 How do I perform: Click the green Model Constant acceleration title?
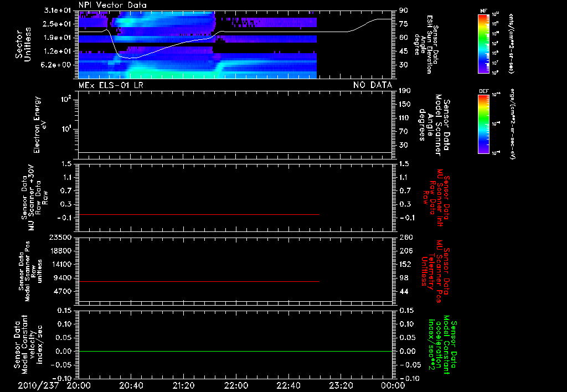click(x=442, y=345)
